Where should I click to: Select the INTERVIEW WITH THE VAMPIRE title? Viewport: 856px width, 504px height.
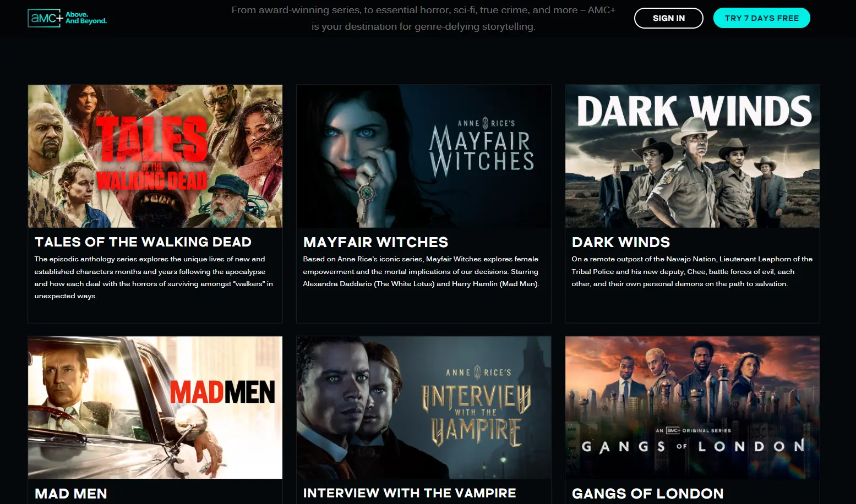[x=410, y=494]
